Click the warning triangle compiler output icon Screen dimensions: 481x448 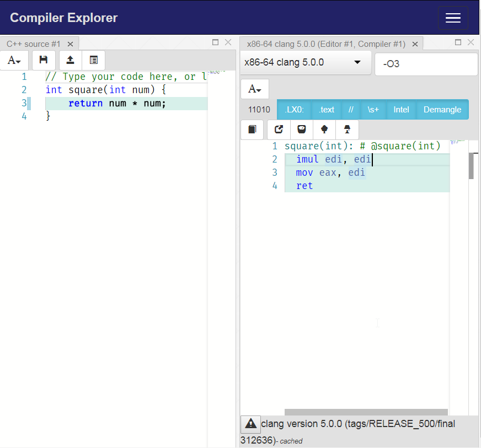coord(250,424)
